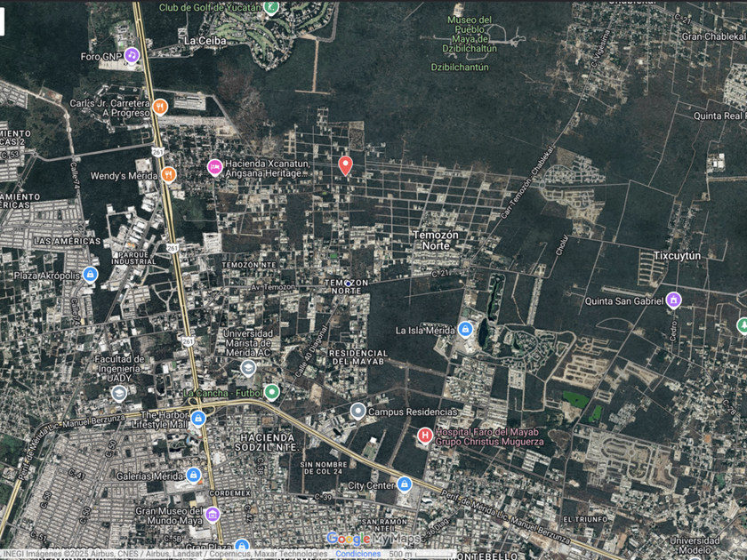
Task: Select La Isla Mérida shopping icon
Action: pos(465,329)
